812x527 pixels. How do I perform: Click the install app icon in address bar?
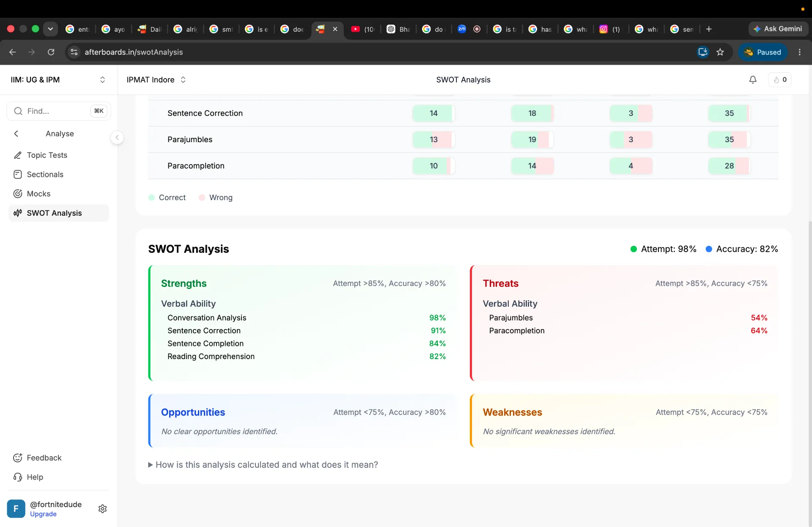[702, 52]
